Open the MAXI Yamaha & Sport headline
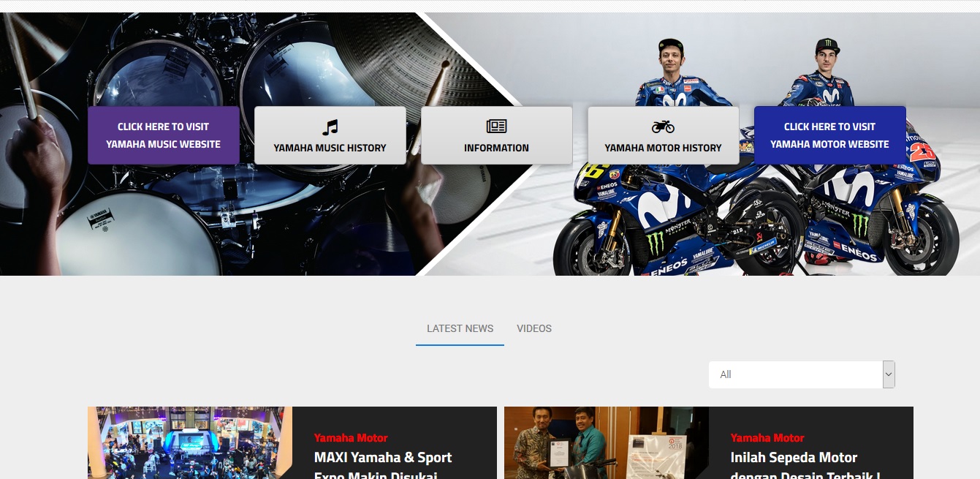The width and height of the screenshot is (980, 479). (383, 465)
